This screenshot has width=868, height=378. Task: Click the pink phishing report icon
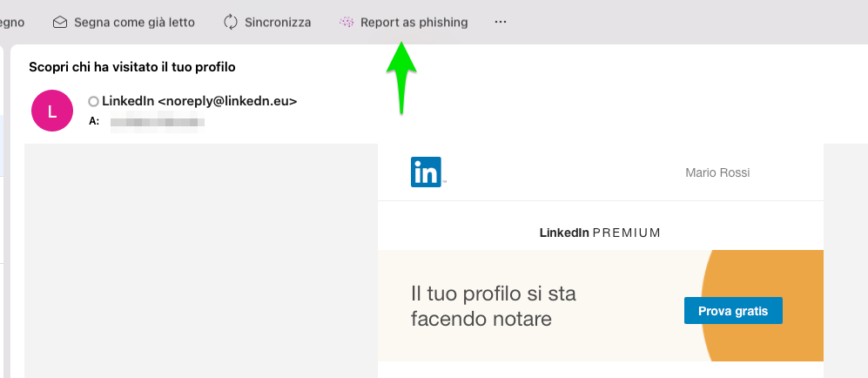click(347, 22)
